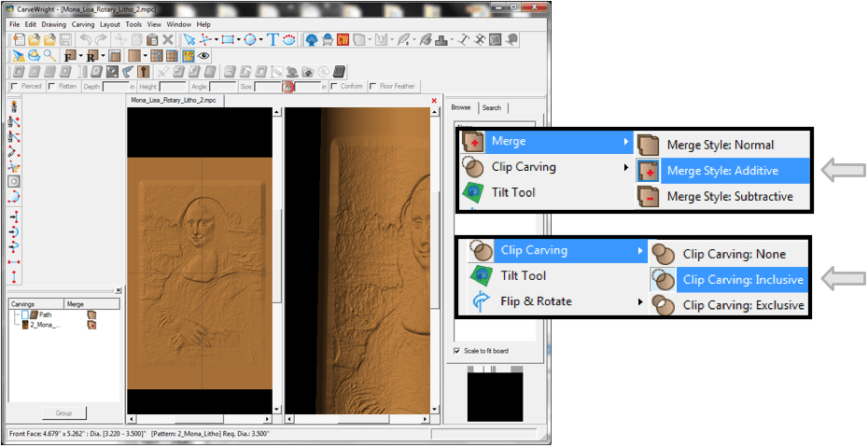Click the red CW toolbar icon
868x447 pixels.
pyautogui.click(x=342, y=40)
